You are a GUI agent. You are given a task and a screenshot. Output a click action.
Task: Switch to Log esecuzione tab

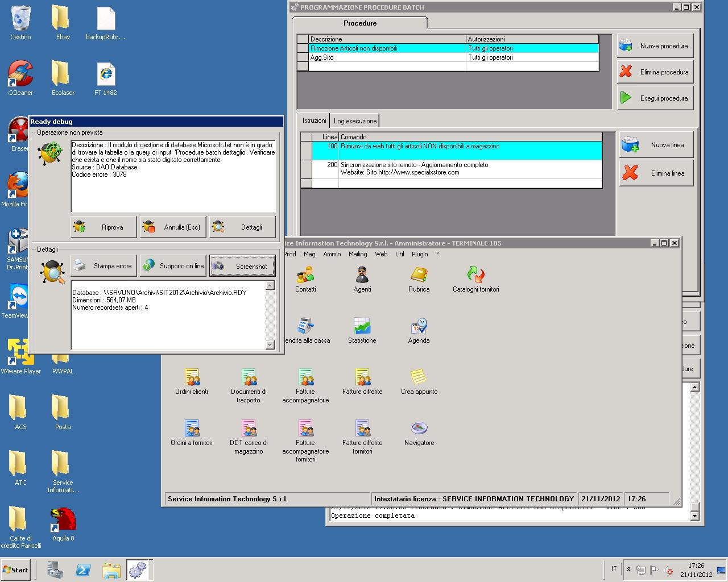(355, 121)
